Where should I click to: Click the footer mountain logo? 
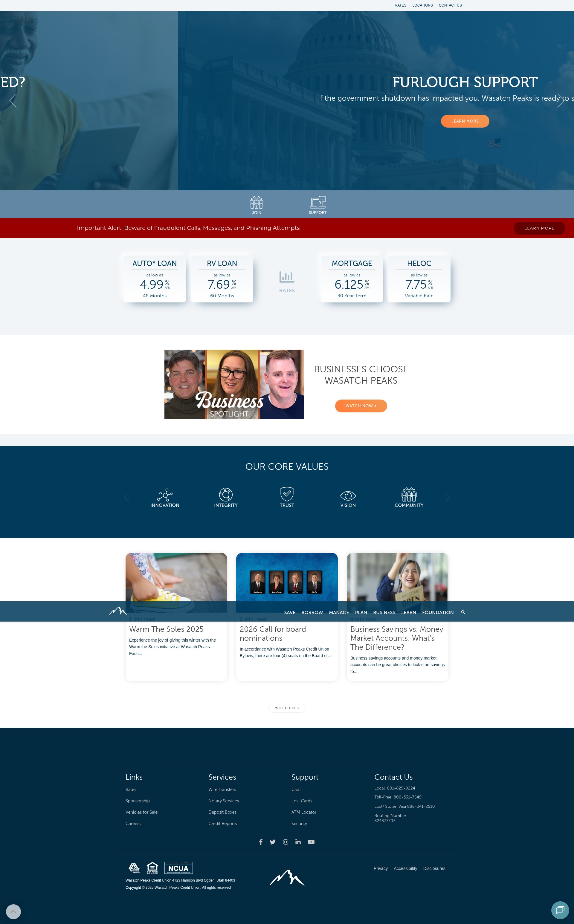point(287,878)
